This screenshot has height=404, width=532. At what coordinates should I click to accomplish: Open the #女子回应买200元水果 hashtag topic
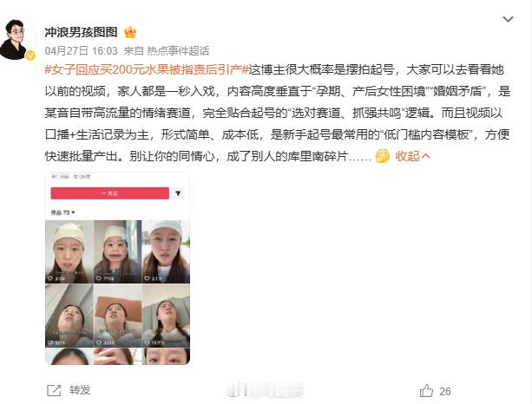tap(147, 69)
